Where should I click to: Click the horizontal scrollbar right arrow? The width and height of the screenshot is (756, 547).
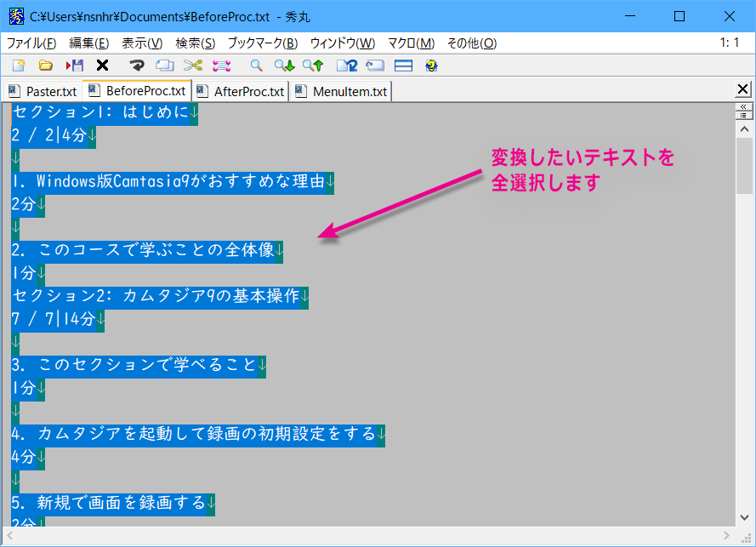(x=726, y=535)
